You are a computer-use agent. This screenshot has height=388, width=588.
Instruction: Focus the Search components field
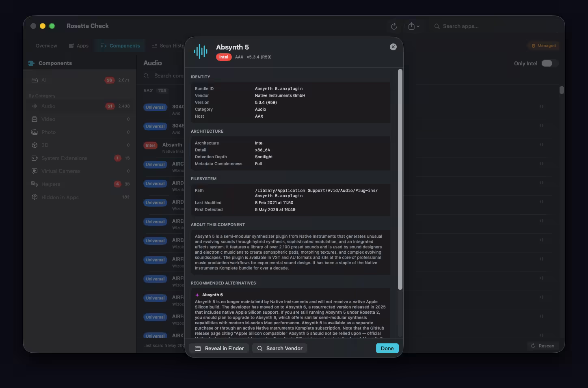point(164,76)
